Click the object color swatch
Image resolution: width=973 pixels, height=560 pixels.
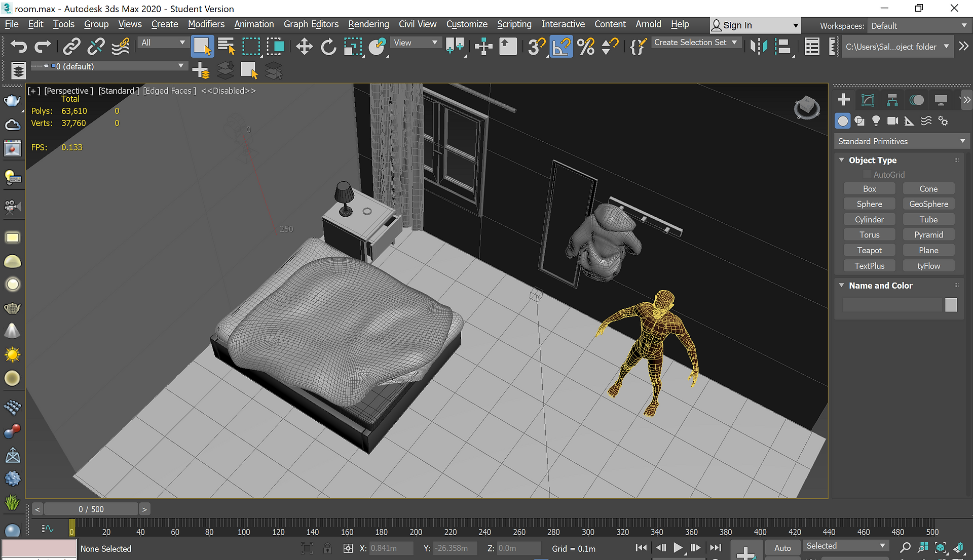(x=951, y=305)
